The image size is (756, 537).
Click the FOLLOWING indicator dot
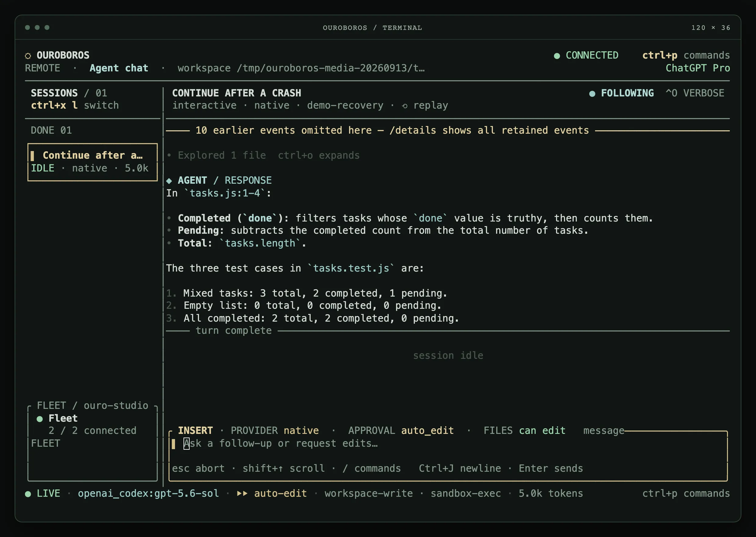pos(592,94)
